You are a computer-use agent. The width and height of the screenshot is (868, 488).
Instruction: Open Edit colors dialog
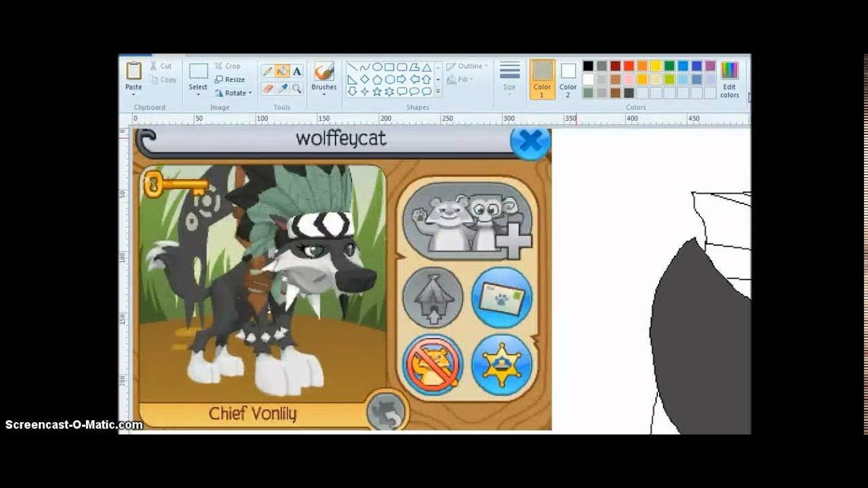(730, 80)
